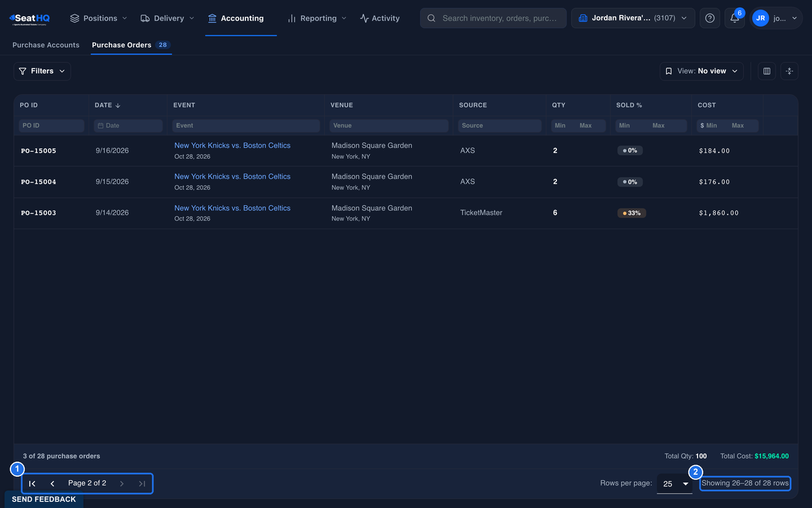Click the search magnifier icon
Screen dimensions: 812x508
[x=431, y=18]
